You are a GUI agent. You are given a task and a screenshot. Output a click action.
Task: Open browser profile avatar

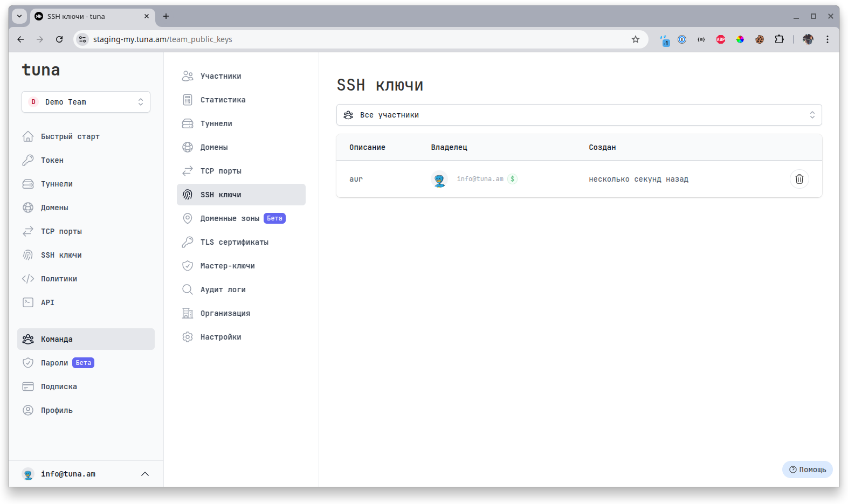(808, 39)
